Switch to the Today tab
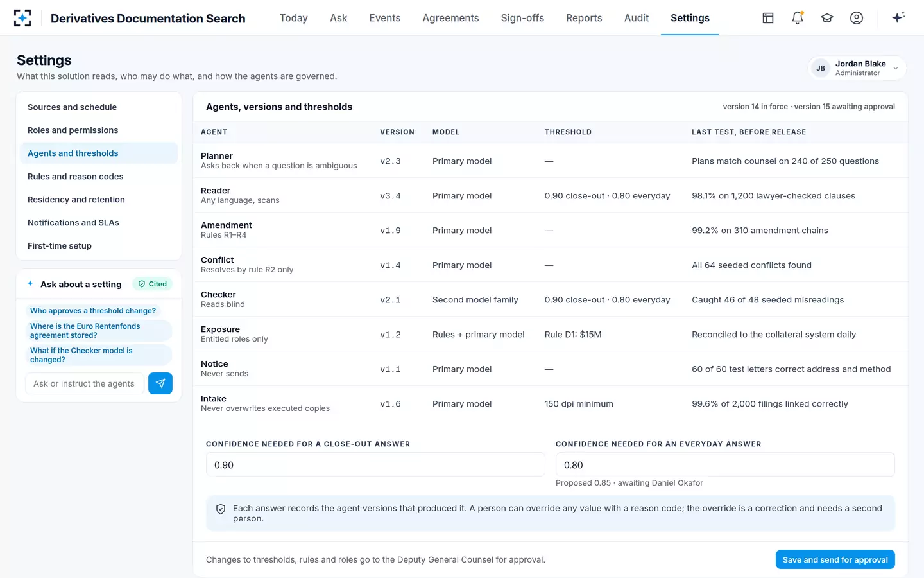 click(x=294, y=18)
